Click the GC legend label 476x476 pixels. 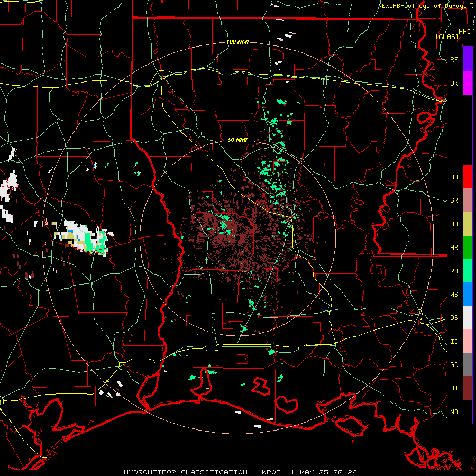click(x=454, y=365)
